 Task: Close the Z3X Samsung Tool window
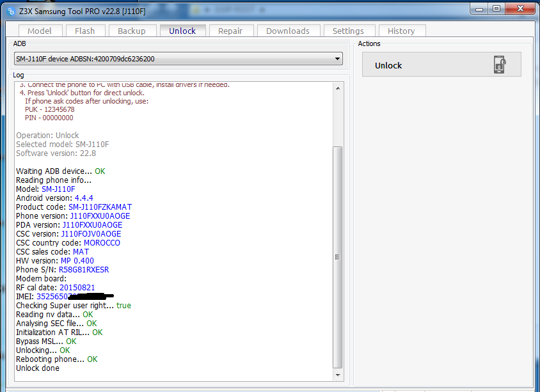520,8
